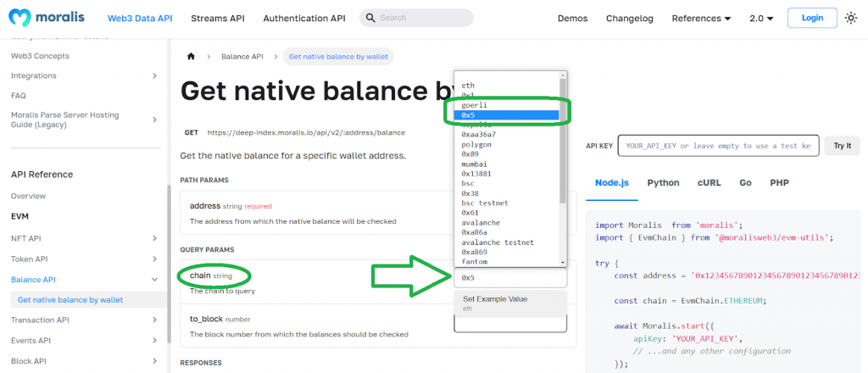Image resolution: width=868 pixels, height=373 pixels.
Task: Open the Demos link
Action: click(x=572, y=19)
